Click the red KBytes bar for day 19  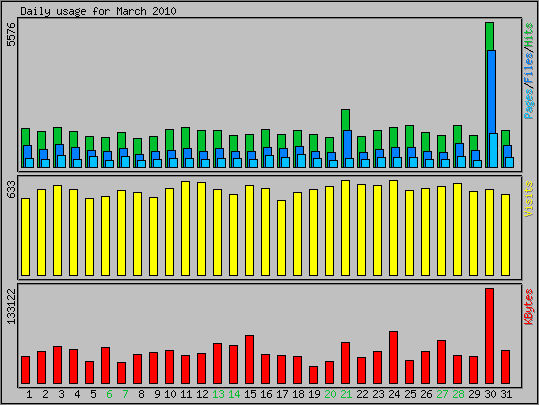(314, 375)
